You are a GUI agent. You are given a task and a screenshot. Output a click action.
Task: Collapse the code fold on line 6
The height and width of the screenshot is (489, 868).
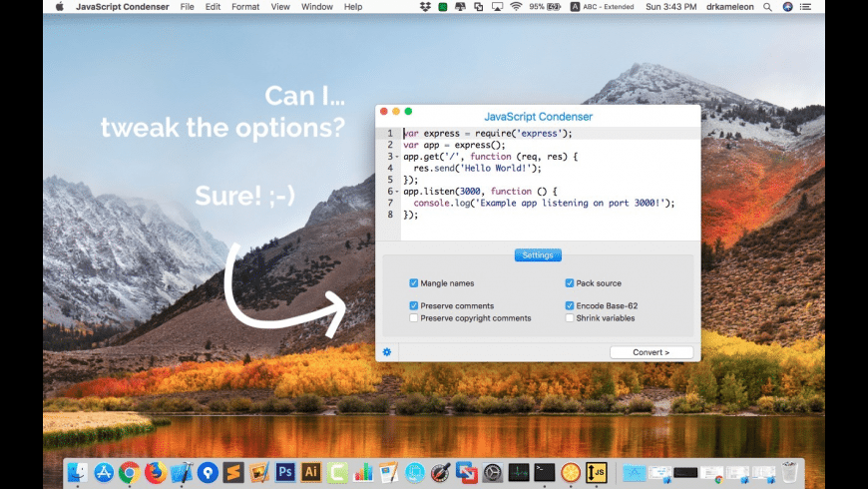pyautogui.click(x=397, y=192)
